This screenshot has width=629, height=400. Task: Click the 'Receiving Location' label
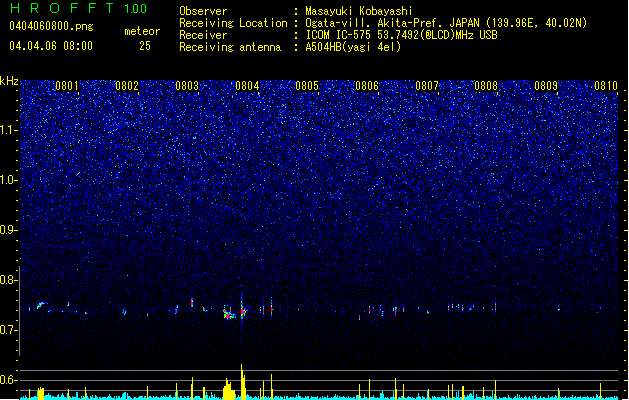(x=233, y=23)
